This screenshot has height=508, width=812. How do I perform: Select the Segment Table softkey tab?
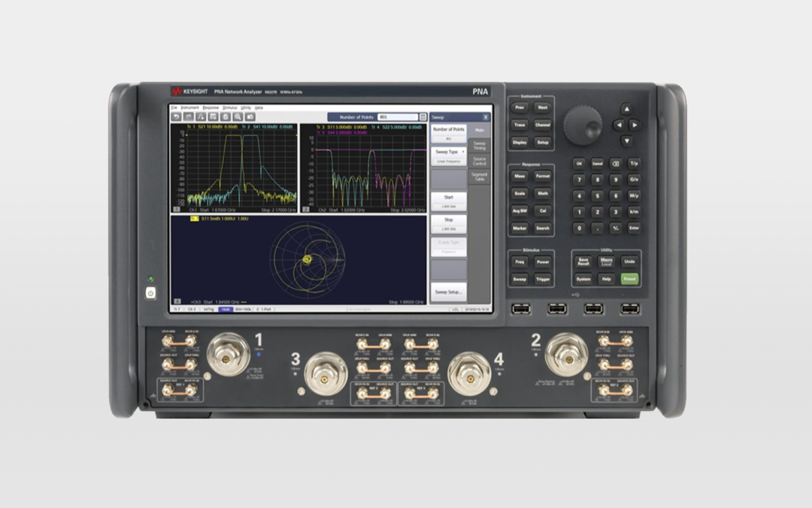[x=480, y=177]
